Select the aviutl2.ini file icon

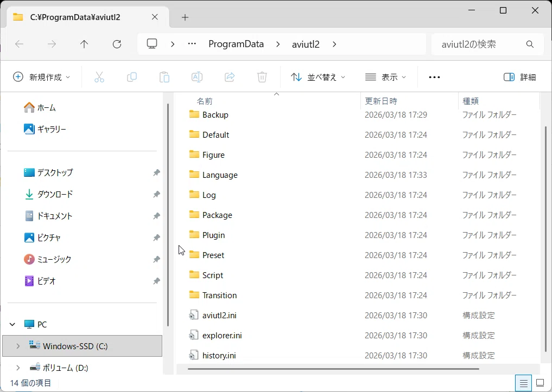[194, 315]
